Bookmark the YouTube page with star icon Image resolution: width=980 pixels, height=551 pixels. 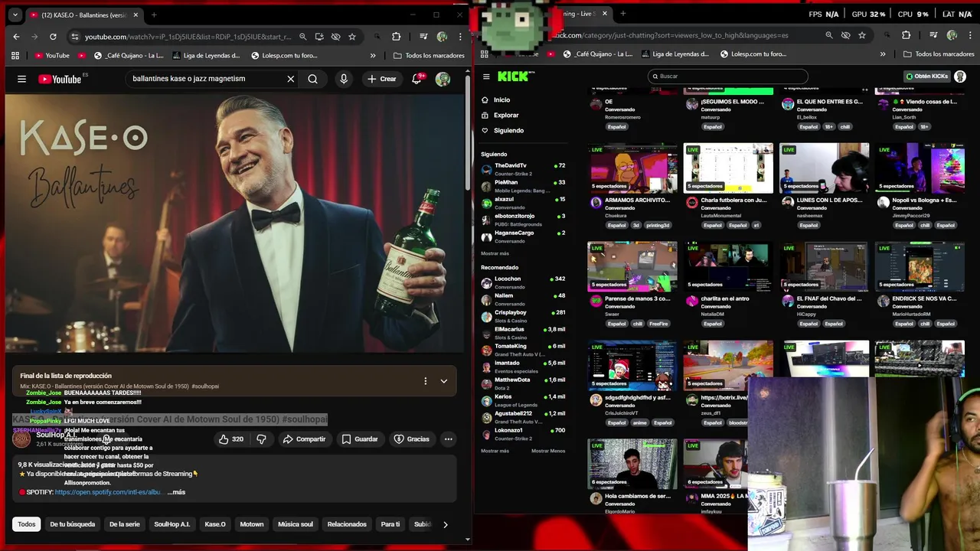pos(352,37)
